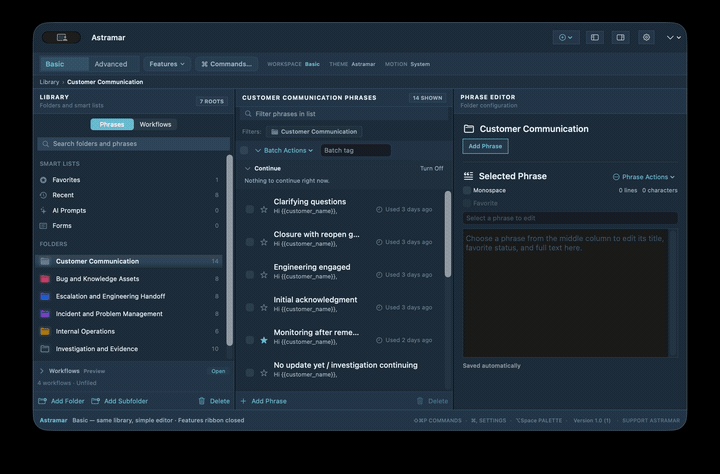Click Add Subfolder in Library footer

tap(120, 401)
